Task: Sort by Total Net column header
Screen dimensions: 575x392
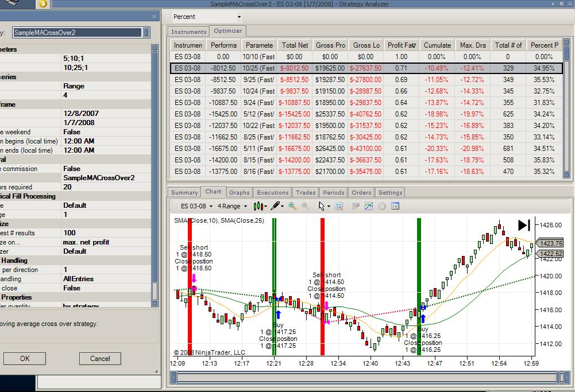Action: pos(295,45)
